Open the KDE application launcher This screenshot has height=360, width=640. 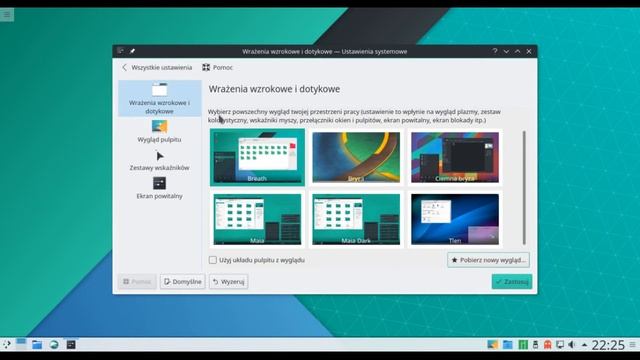click(7, 345)
